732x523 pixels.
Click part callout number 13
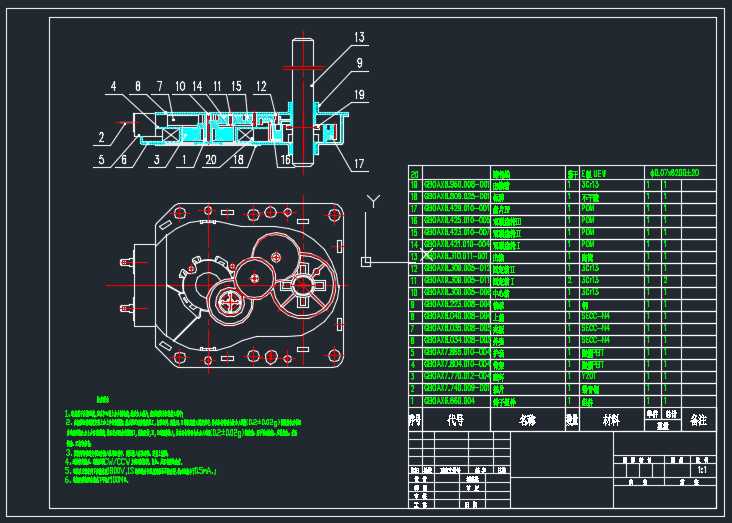359,37
